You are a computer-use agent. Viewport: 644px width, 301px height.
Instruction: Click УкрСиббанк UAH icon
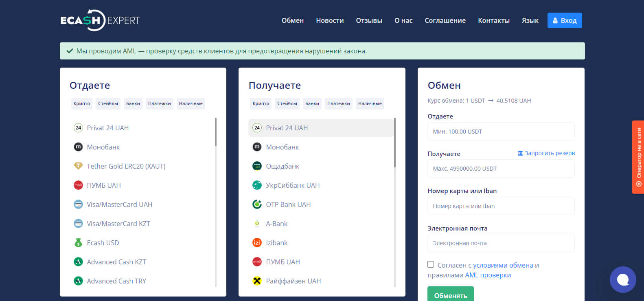[257, 185]
